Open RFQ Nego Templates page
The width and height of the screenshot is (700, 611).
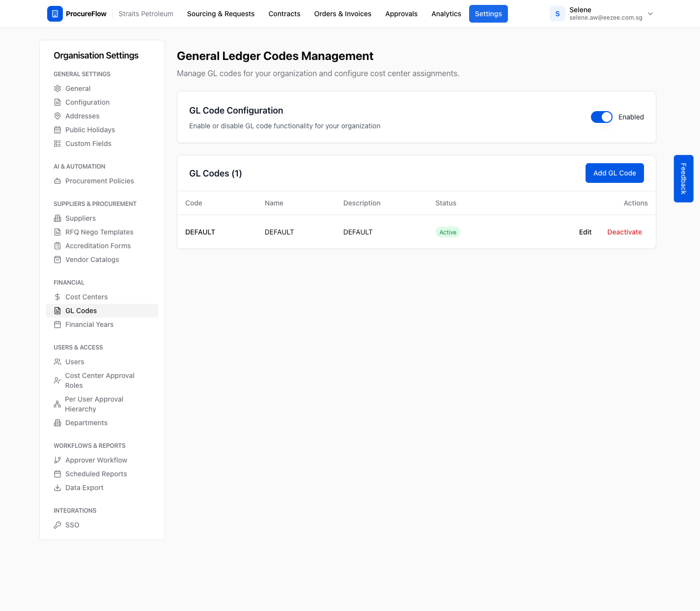[102, 232]
